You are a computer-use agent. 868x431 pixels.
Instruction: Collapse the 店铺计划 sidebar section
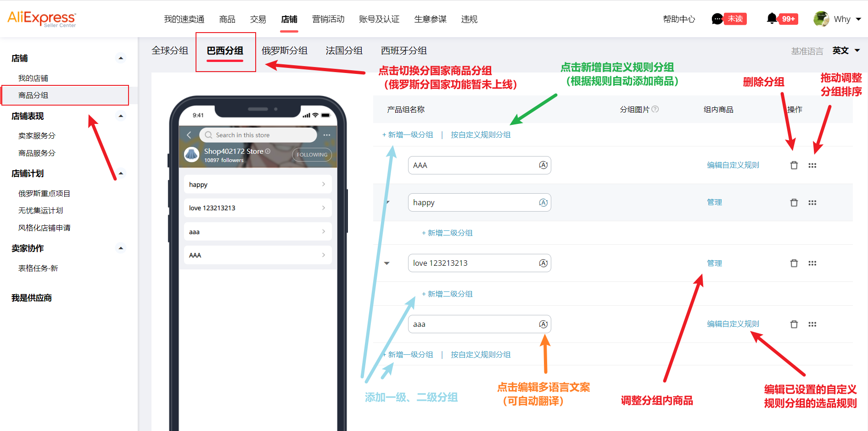(x=121, y=174)
